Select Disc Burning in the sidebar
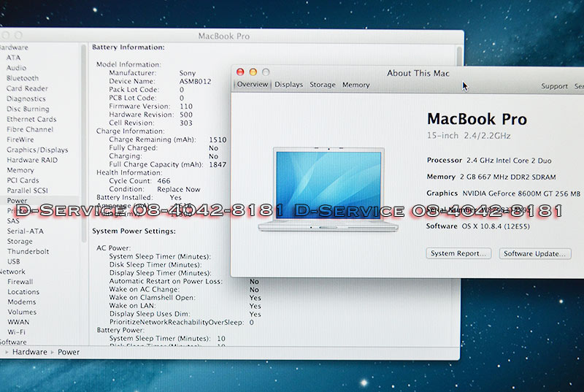 (28, 109)
